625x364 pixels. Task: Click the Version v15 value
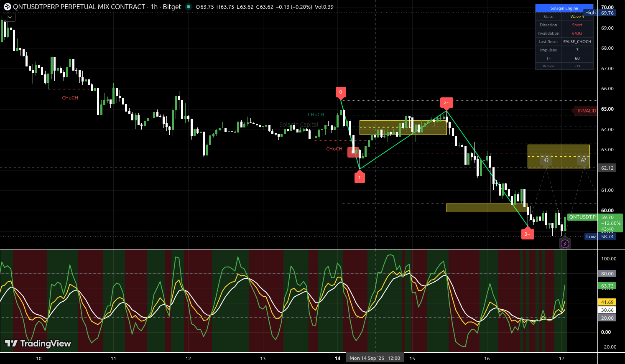pos(577,66)
